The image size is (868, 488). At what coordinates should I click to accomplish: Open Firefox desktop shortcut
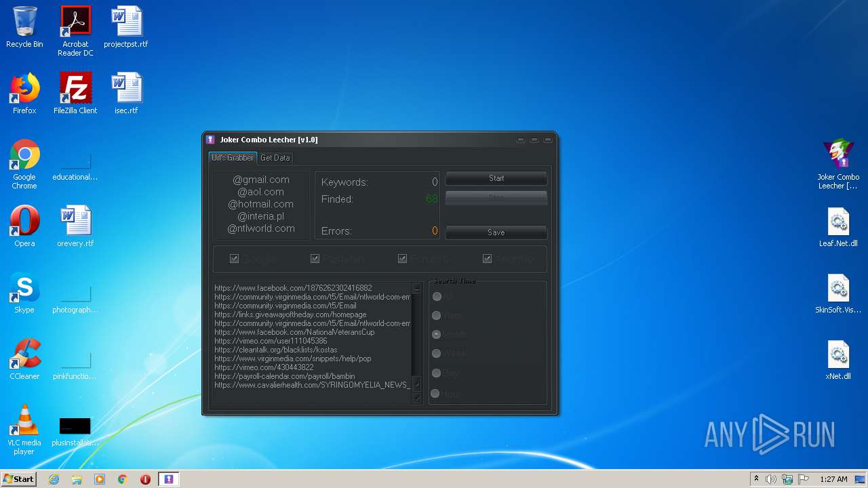click(x=24, y=94)
